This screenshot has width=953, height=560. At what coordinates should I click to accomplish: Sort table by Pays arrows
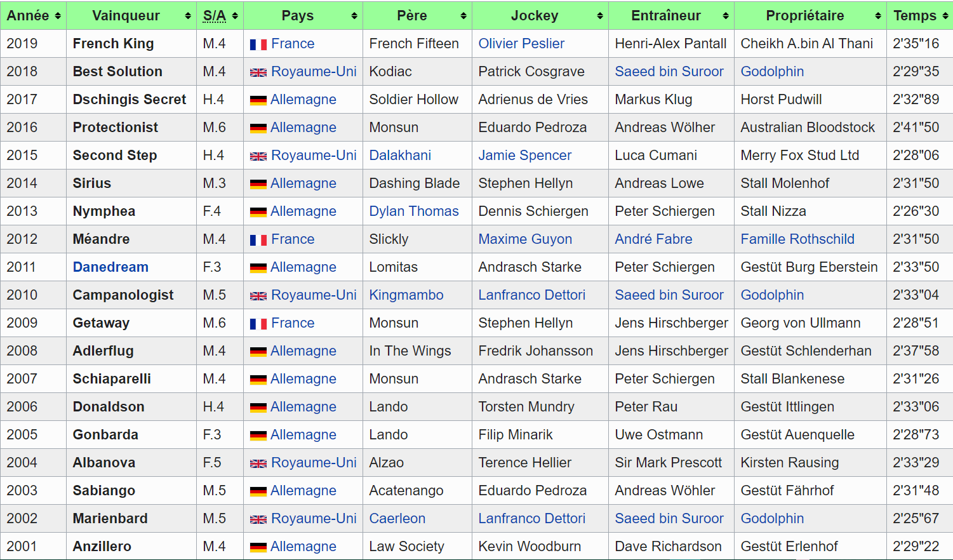(x=354, y=16)
